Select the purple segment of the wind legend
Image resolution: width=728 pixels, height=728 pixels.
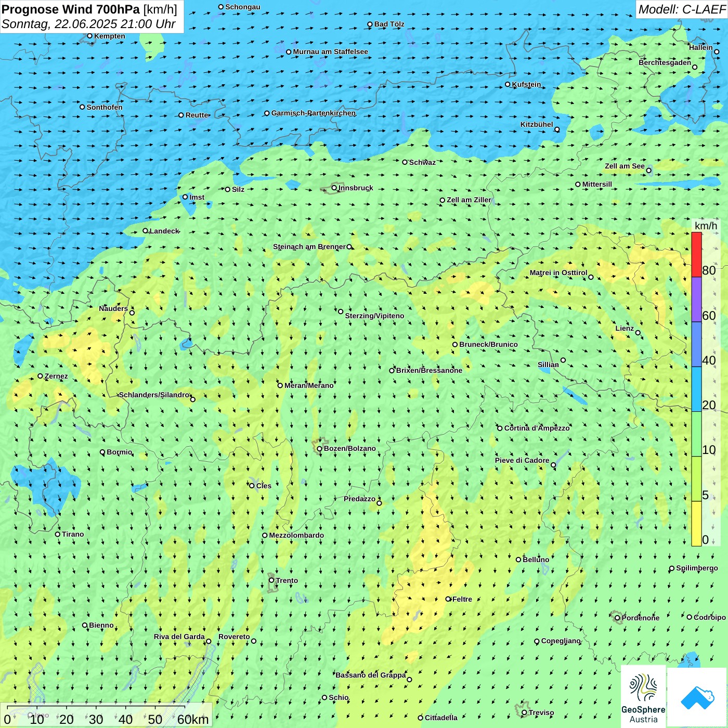696,300
